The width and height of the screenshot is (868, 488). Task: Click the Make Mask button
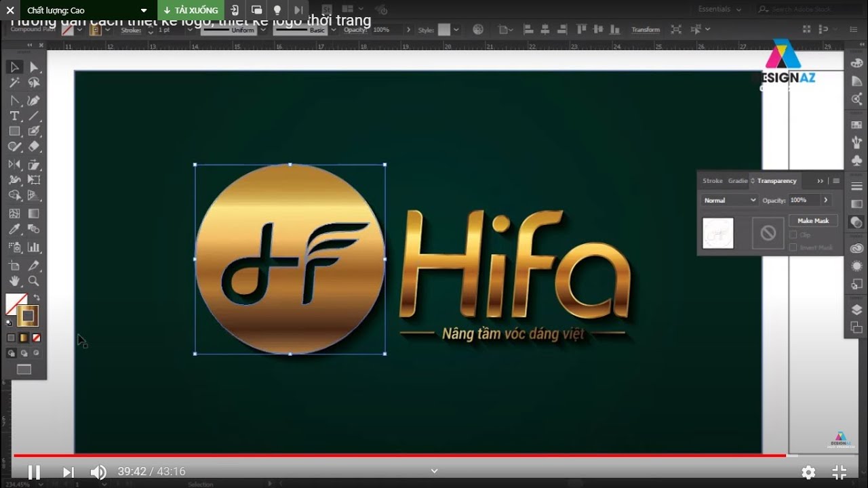[x=813, y=220]
